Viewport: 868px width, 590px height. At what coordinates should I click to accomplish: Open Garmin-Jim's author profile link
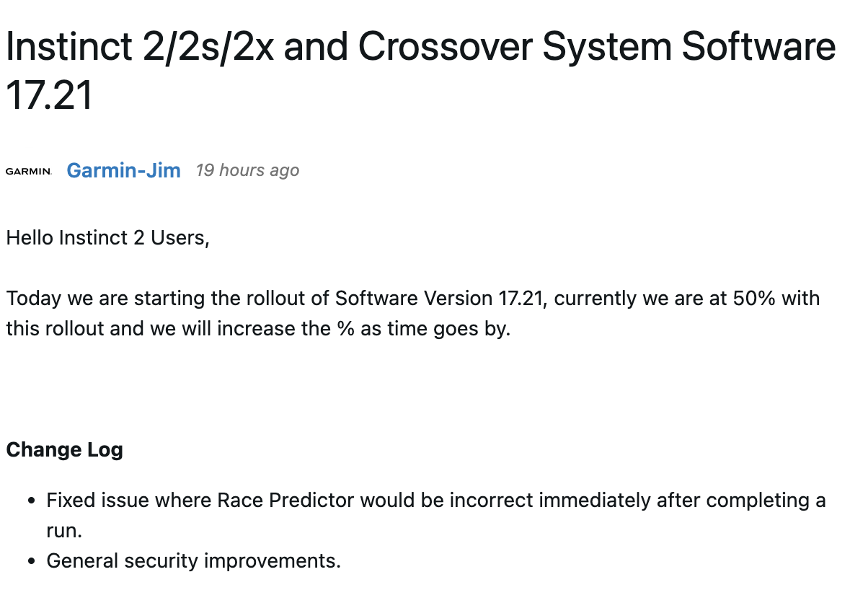[x=123, y=171]
